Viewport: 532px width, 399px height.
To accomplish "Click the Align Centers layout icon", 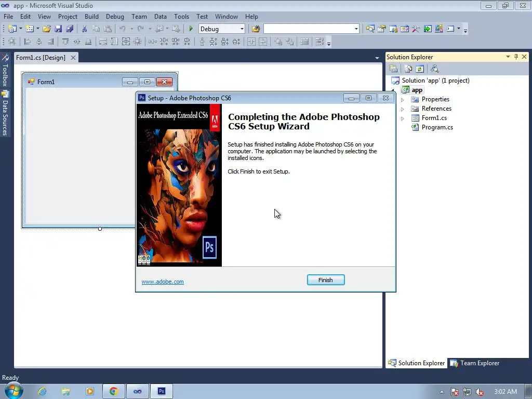I will (39, 42).
